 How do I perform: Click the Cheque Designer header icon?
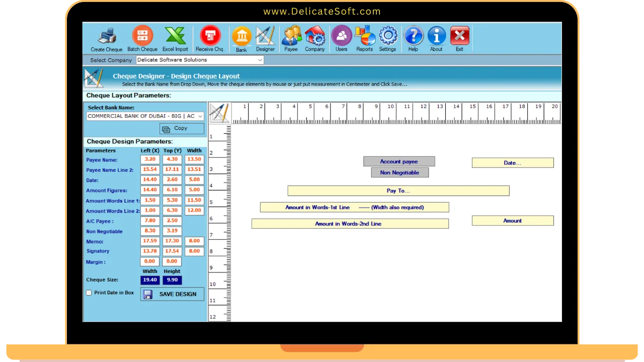point(94,78)
